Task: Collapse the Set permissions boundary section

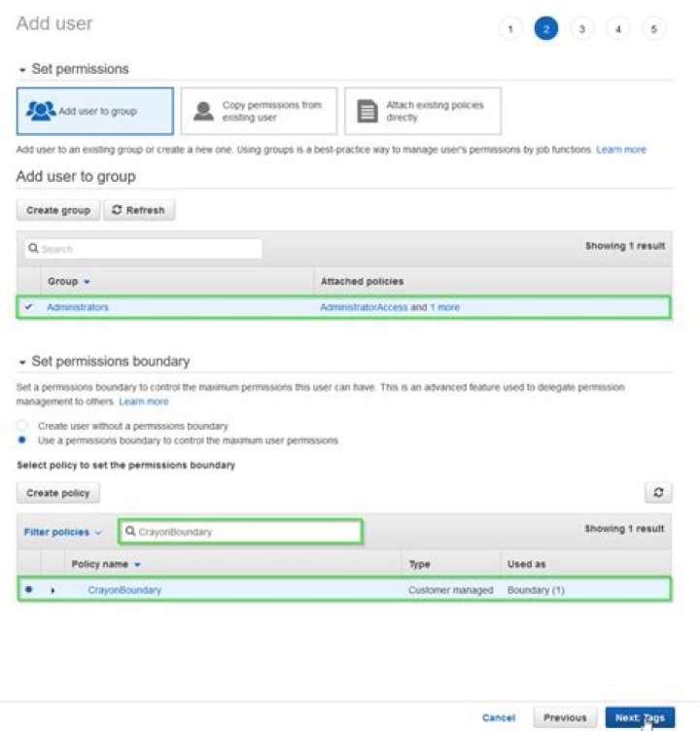Action: click(22, 362)
